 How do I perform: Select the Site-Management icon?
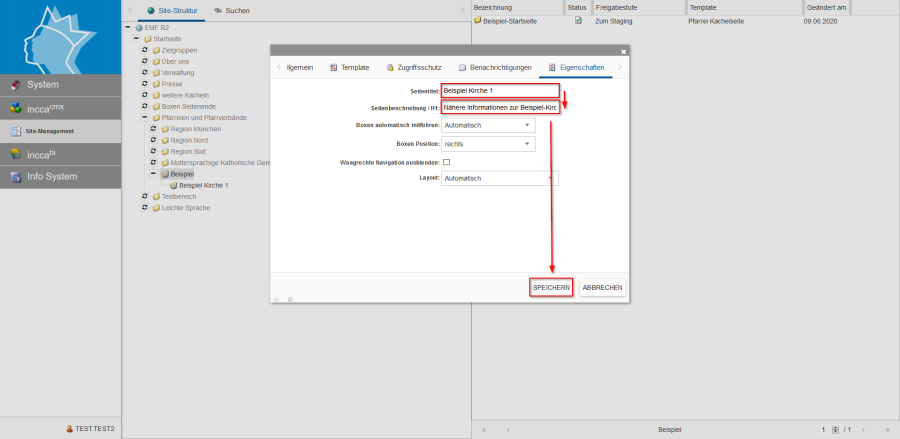click(15, 131)
